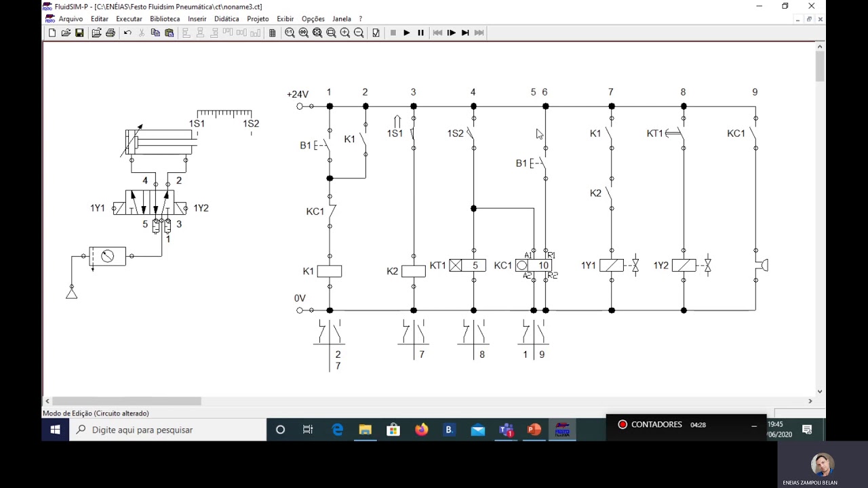
Task: Open the Biblioteca menu
Action: (165, 19)
